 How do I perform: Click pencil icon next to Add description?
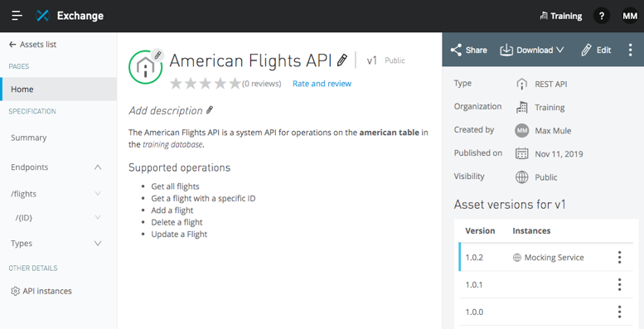click(x=210, y=110)
